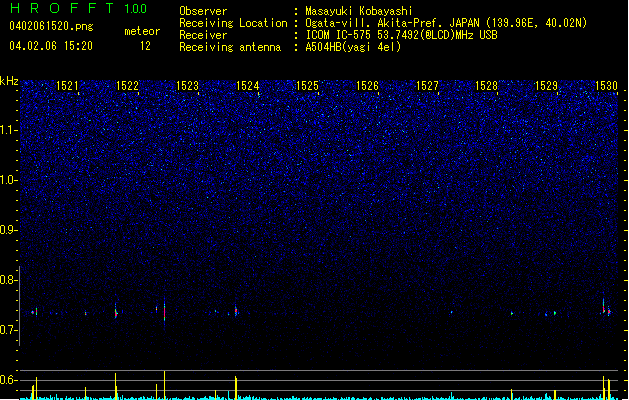Click observer name Masayuki Kobayashi
Screen dimensions: 629x400
click(x=359, y=11)
